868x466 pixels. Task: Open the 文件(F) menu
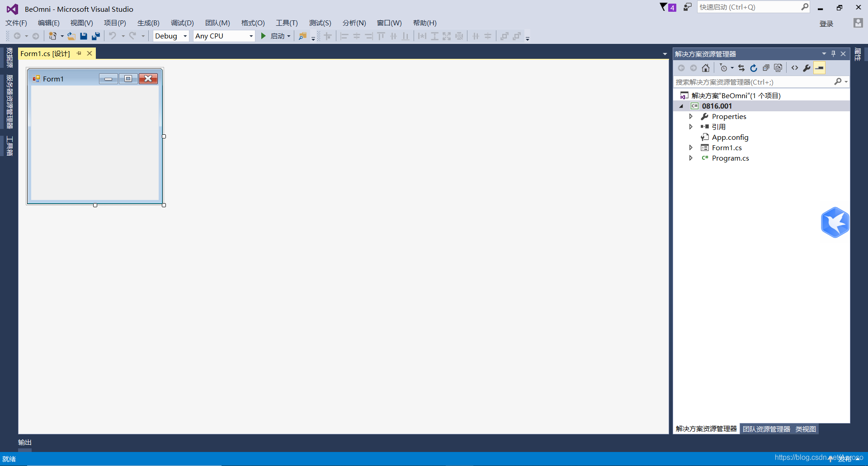16,23
